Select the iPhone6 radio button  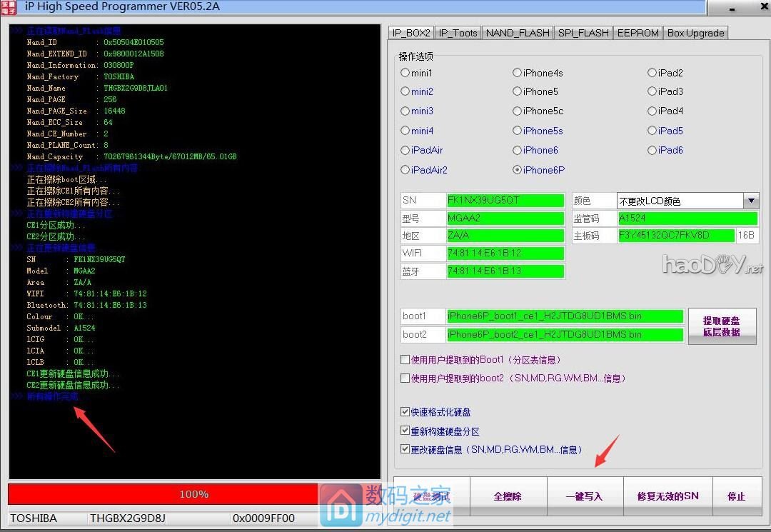[x=518, y=151]
